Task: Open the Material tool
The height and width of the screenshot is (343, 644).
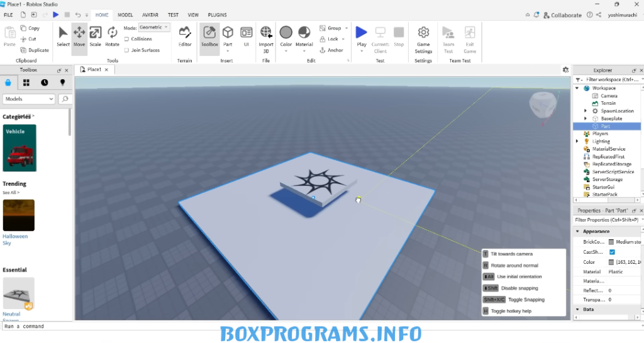Action: 304,36
